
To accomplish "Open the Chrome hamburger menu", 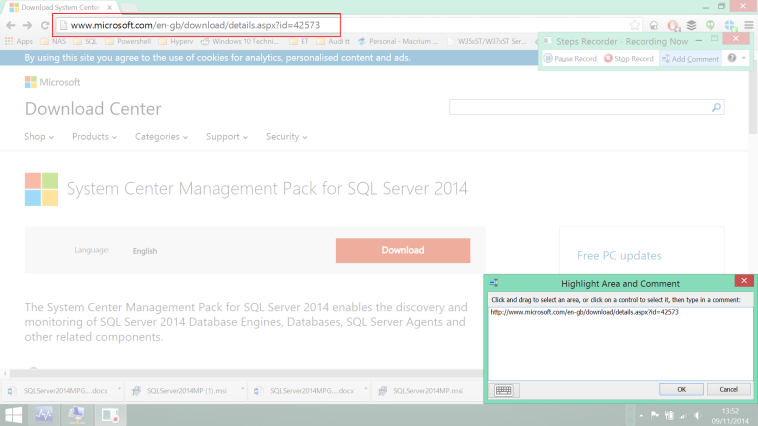I will click(749, 24).
